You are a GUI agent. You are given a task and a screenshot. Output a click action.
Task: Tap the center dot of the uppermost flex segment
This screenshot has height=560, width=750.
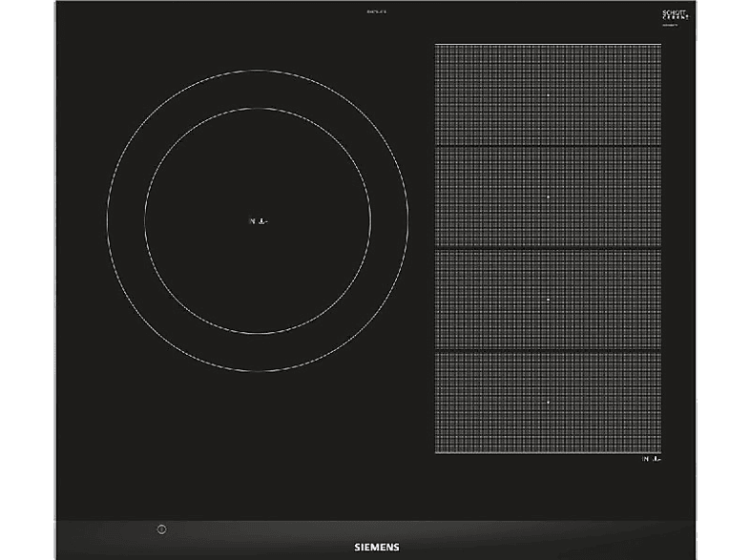pos(548,95)
